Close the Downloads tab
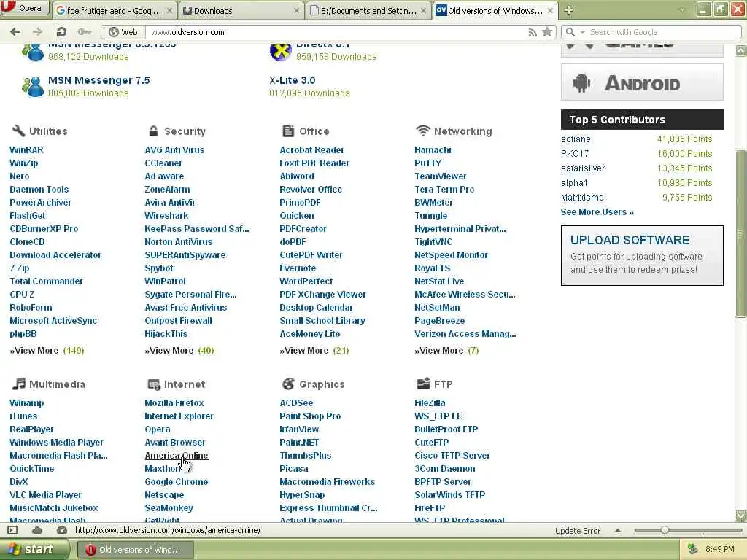This screenshot has height=560, width=747. 296,10
